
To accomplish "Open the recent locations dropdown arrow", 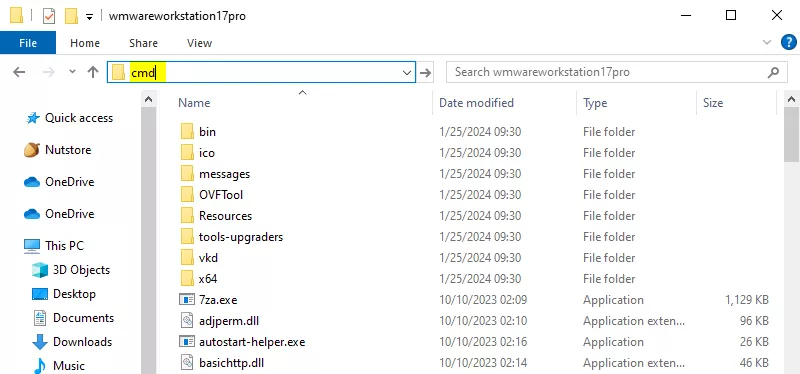I will pyautogui.click(x=72, y=72).
